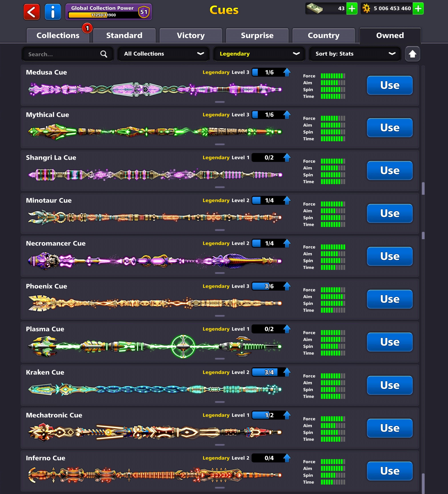This screenshot has width=448, height=494.
Task: Expand the All Collections dropdown
Action: pyautogui.click(x=163, y=54)
